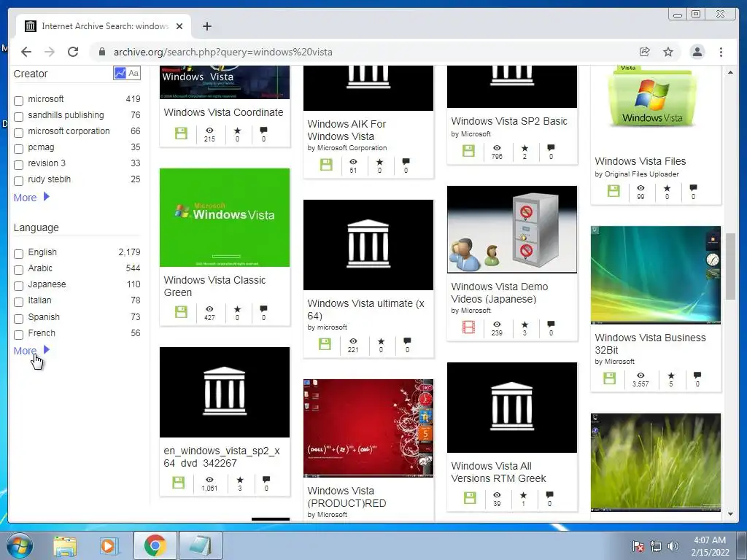
Task: Tick the French language checkbox
Action: click(18, 335)
